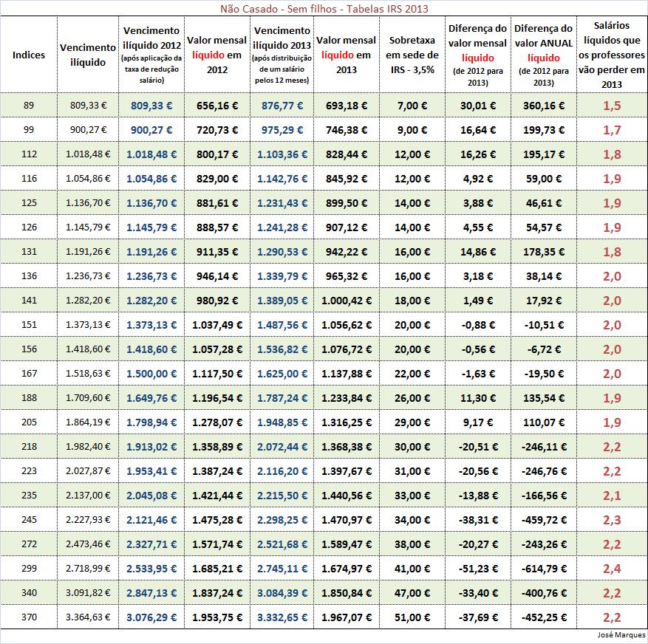Select the 'Vencimento ilíquido' column header
The width and height of the screenshot is (648, 644).
[x=88, y=55]
